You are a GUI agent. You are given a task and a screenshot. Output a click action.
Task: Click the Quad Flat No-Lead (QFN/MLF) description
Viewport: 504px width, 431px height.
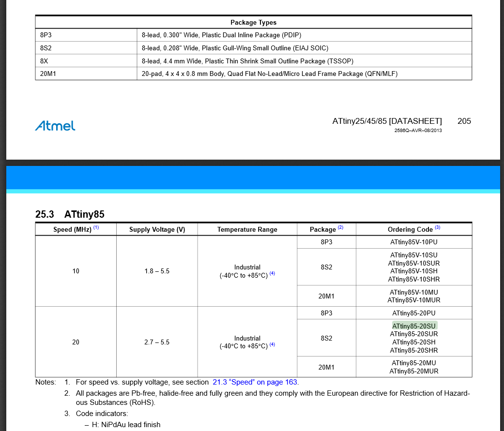[270, 74]
